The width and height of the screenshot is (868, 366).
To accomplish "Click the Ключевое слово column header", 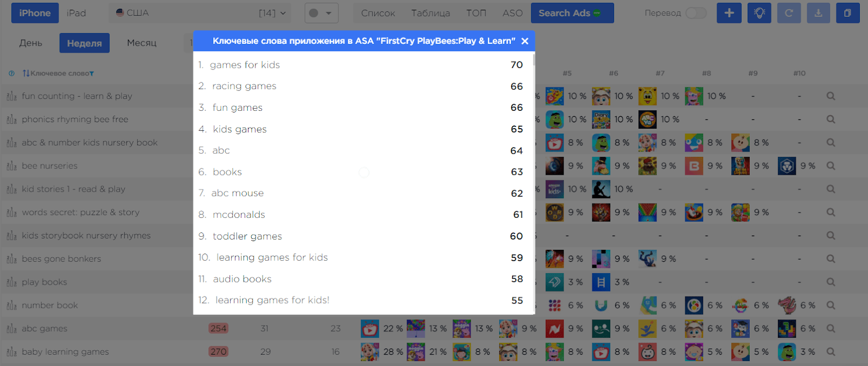I will pos(60,73).
